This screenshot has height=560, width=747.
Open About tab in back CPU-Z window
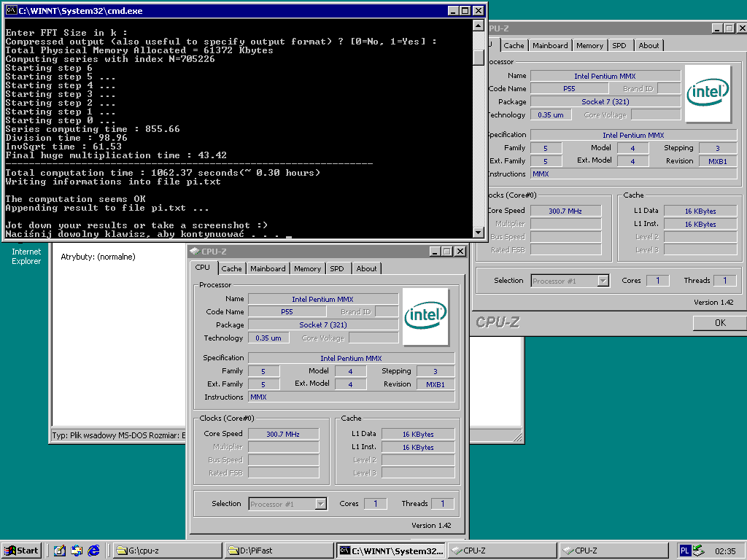coord(649,45)
